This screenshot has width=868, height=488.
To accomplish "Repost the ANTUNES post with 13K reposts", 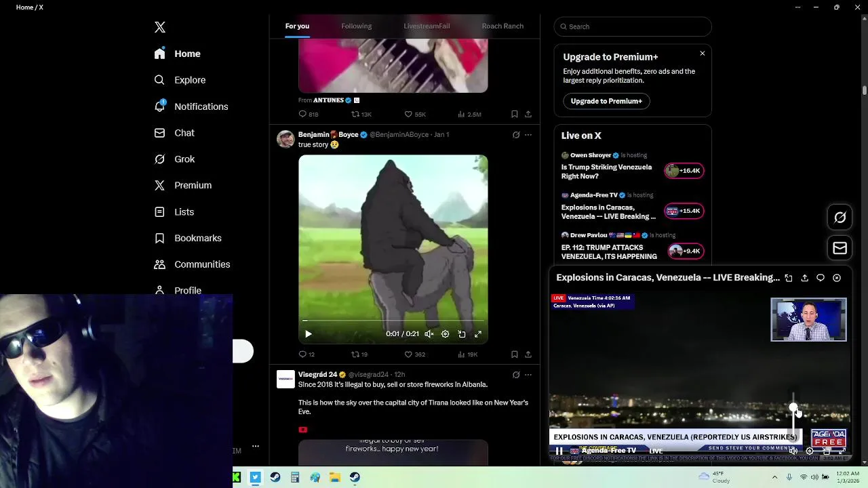I will [361, 115].
